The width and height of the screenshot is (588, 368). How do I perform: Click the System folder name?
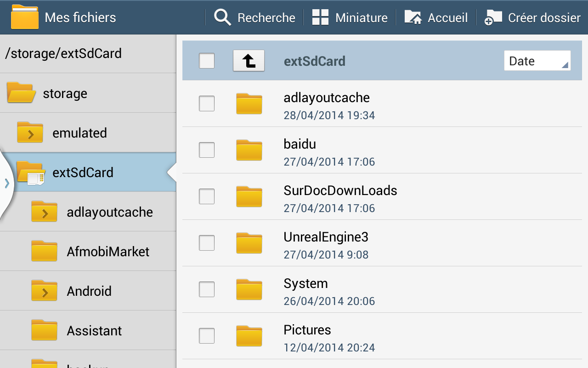pos(306,283)
